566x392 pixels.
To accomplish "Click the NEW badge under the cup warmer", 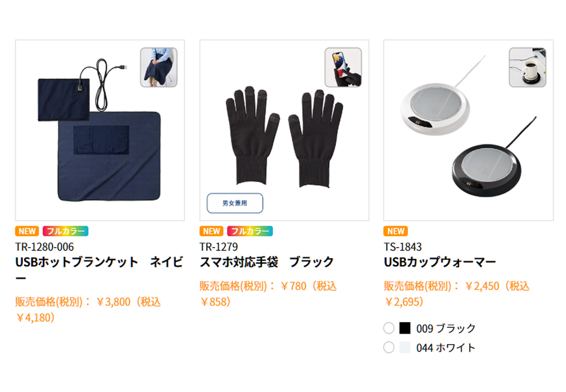I will point(396,231).
